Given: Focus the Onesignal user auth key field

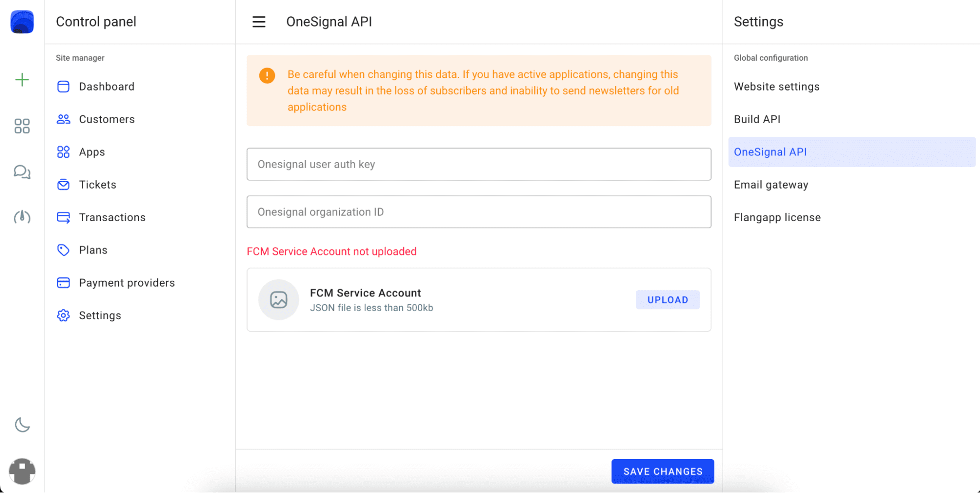Looking at the screenshot, I should tap(478, 164).
